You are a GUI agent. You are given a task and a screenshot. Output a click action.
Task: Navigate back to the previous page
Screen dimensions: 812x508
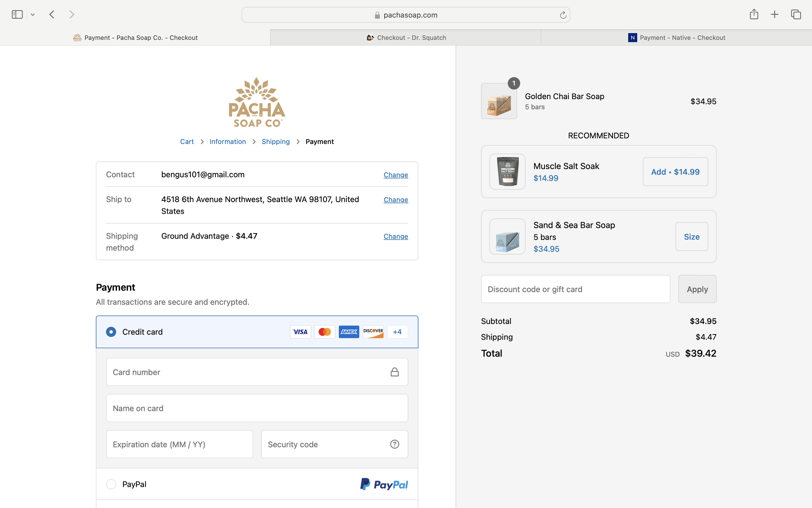pos(52,14)
